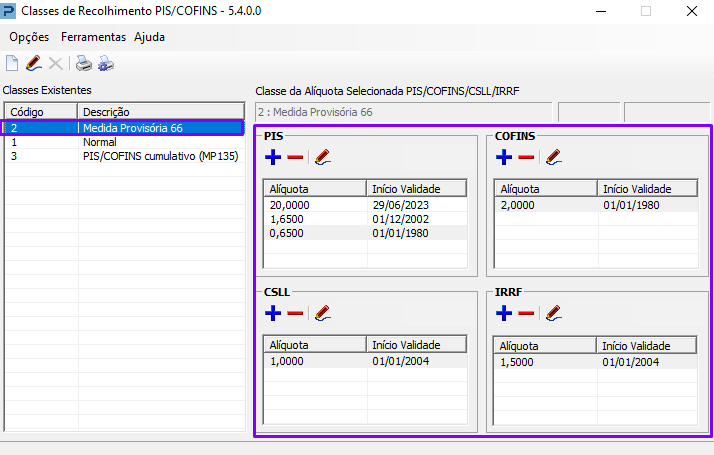Open the Ferramentas menu
This screenshot has width=714, height=455.
pos(93,37)
